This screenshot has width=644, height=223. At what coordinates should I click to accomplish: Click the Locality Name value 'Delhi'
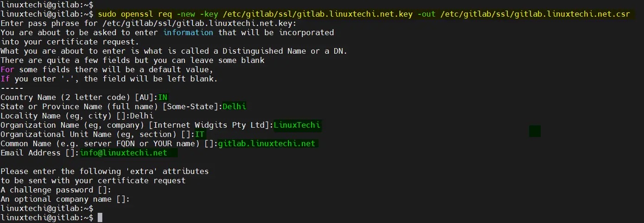[x=142, y=116]
